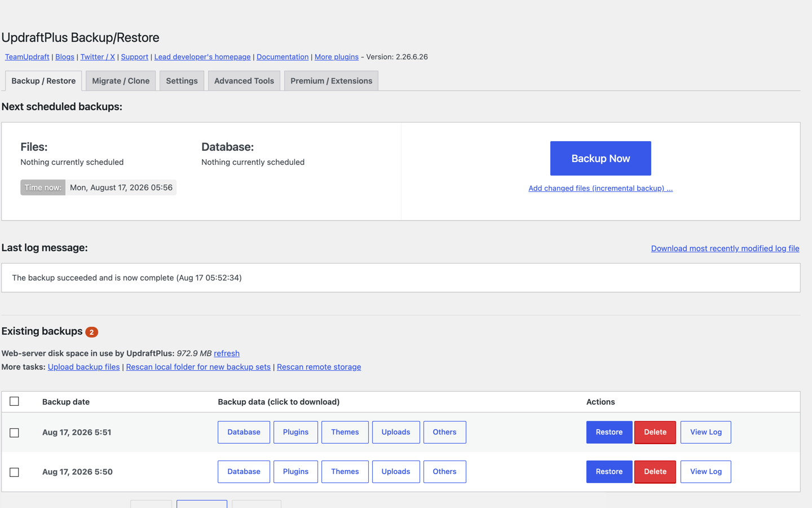Click the time "Mon, August 17, 2026 05:56"
The width and height of the screenshot is (812, 508).
(x=121, y=187)
